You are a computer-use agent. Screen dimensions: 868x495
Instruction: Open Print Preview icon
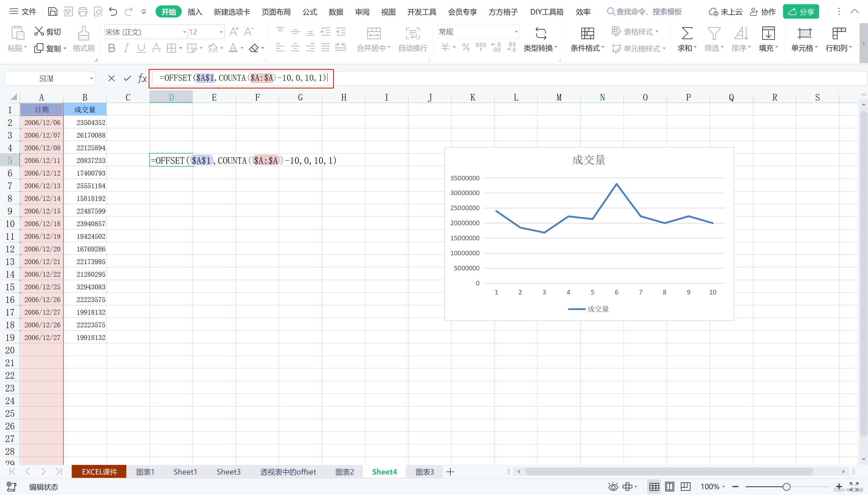point(98,12)
